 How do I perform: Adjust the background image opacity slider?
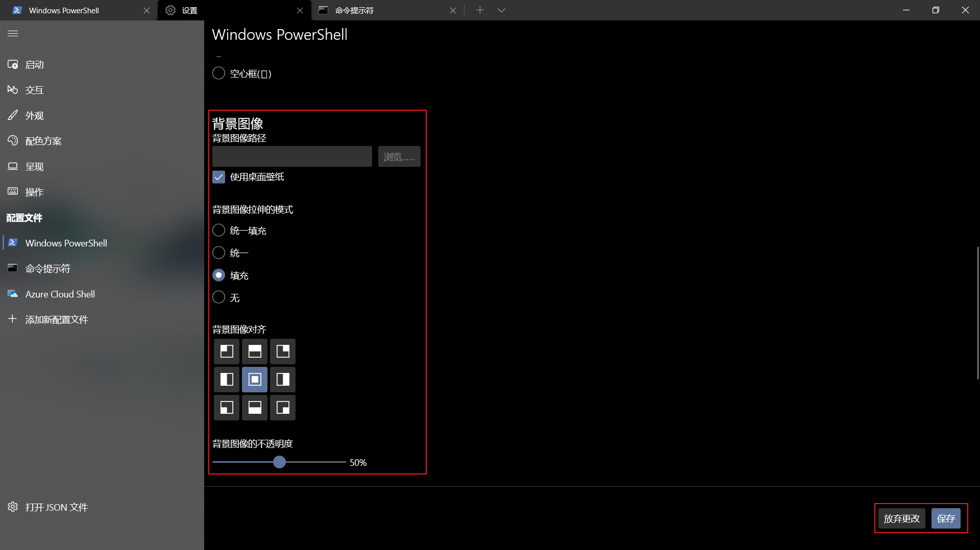tap(279, 462)
